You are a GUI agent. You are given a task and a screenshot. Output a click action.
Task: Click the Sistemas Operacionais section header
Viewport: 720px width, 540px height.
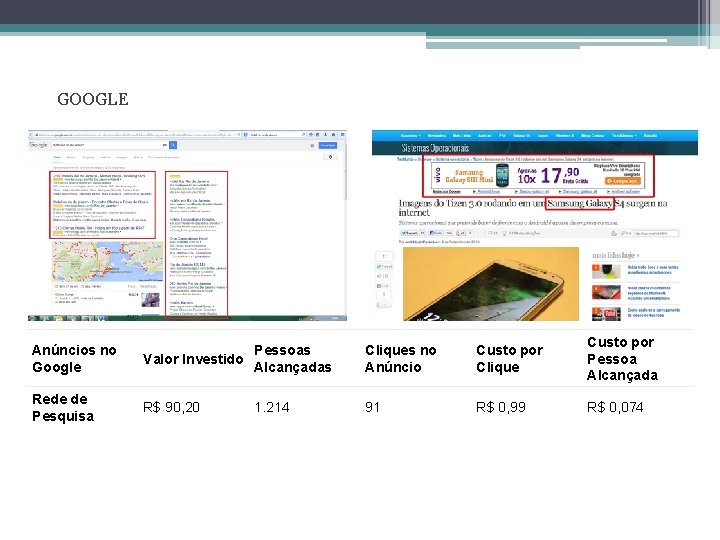[x=435, y=148]
